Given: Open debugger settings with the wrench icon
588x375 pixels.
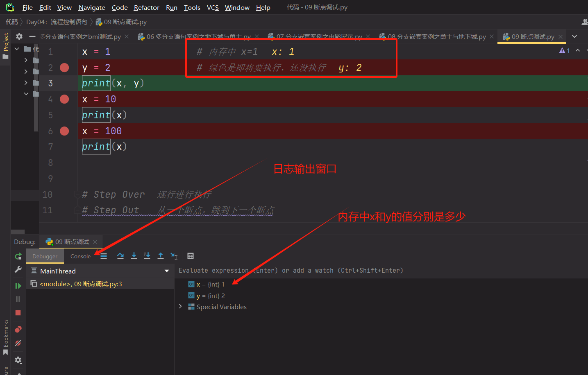Looking at the screenshot, I should point(18,269).
